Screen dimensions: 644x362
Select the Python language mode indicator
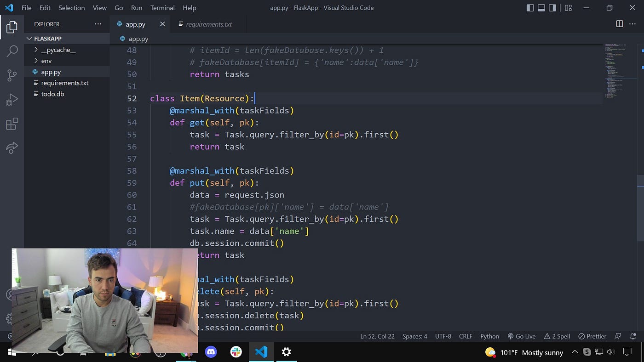(489, 336)
